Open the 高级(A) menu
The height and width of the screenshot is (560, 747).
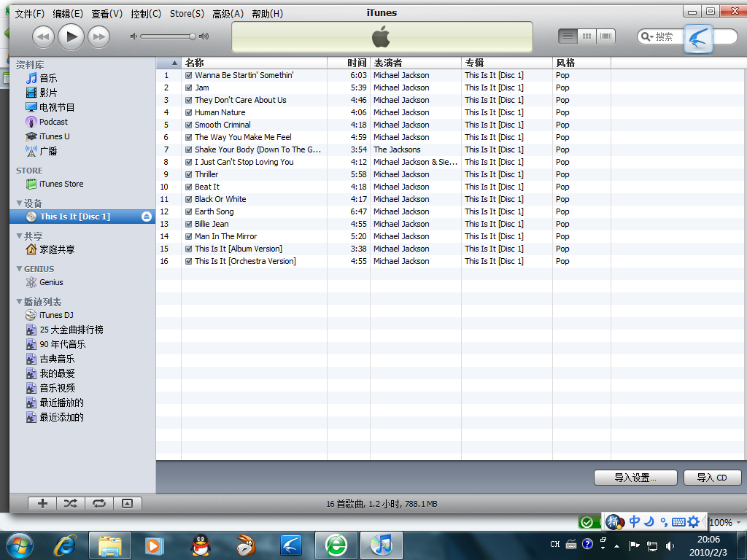[x=228, y=14]
